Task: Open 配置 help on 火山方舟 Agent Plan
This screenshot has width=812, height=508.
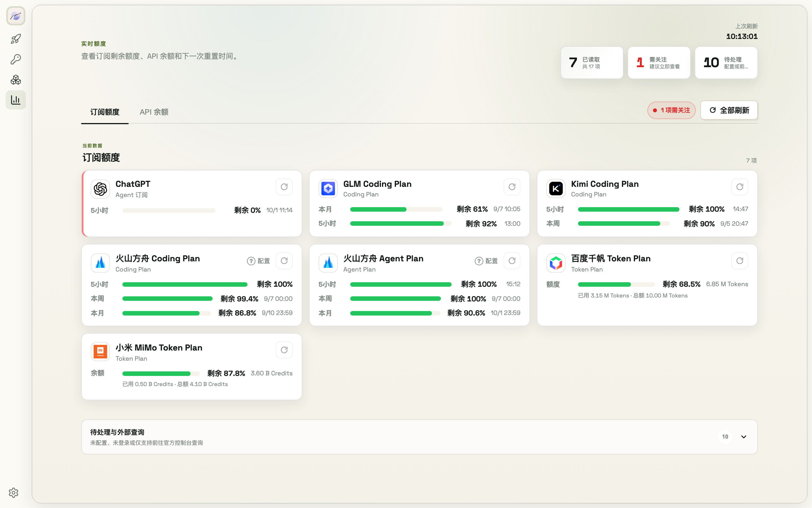Action: pos(486,261)
